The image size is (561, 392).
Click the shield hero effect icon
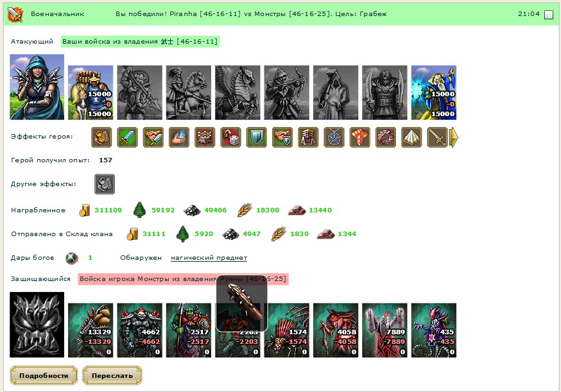pyautogui.click(x=257, y=137)
